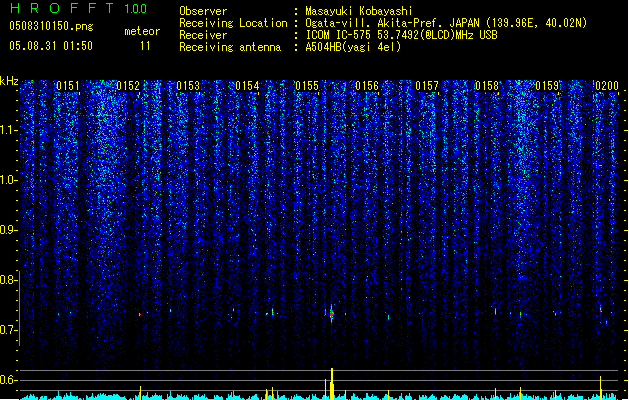
Task: Click the 0157 time marker
Action: click(427, 86)
